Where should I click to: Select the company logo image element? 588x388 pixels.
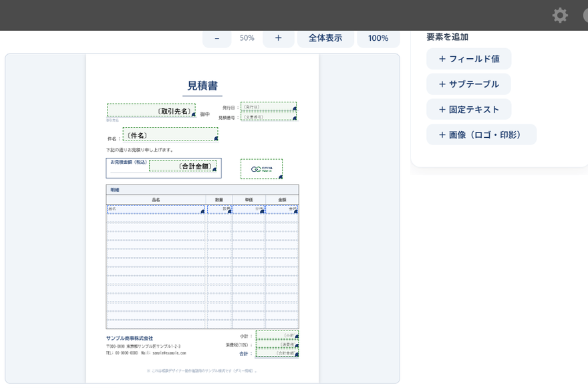[261, 169]
